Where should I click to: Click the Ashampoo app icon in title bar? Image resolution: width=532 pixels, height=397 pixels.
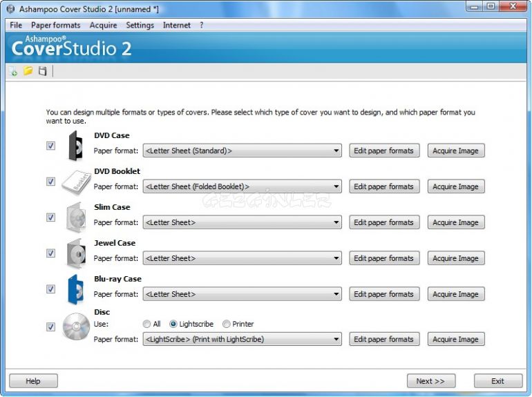click(x=10, y=9)
